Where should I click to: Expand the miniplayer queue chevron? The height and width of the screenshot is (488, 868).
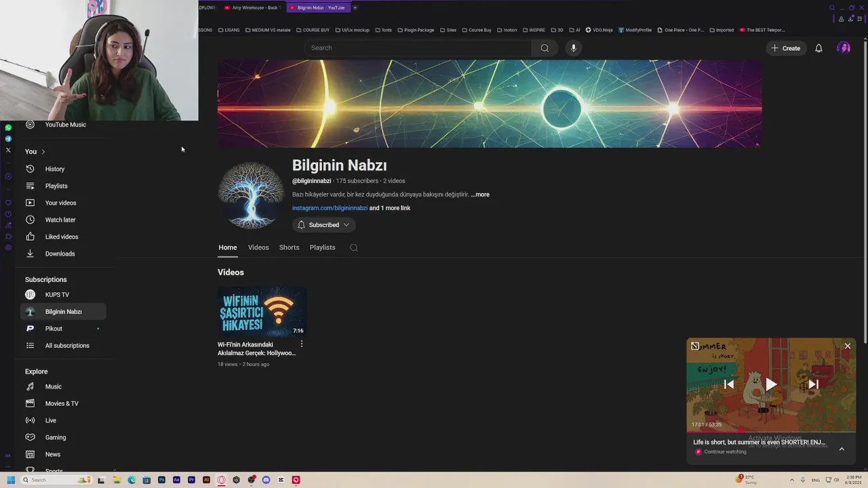click(x=842, y=449)
